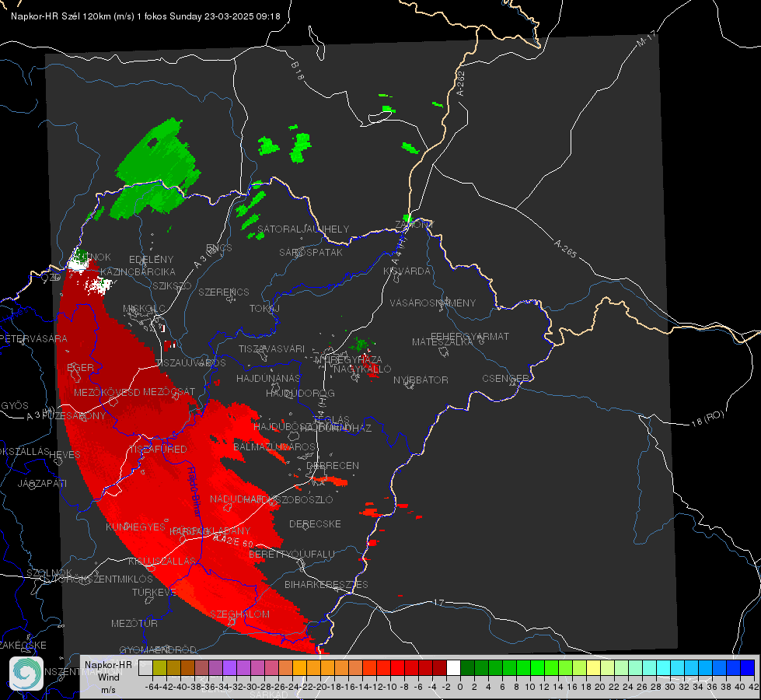The image size is (761, 700).
Task: Click the white legend swatch between -2 and 0
Action: [453, 667]
